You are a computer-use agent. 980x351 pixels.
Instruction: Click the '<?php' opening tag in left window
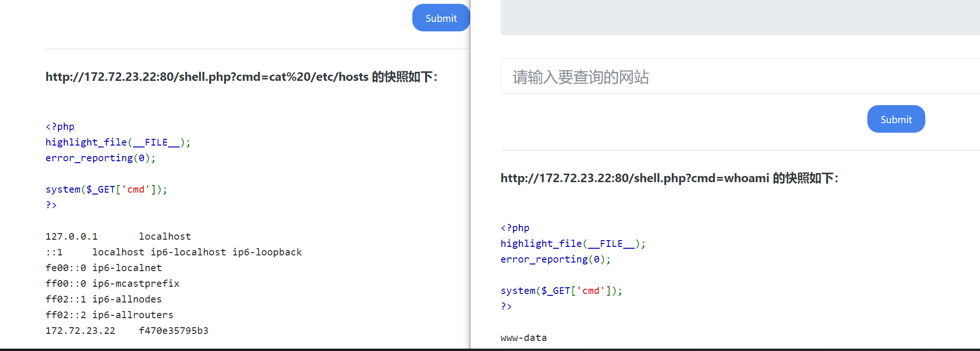(60, 127)
